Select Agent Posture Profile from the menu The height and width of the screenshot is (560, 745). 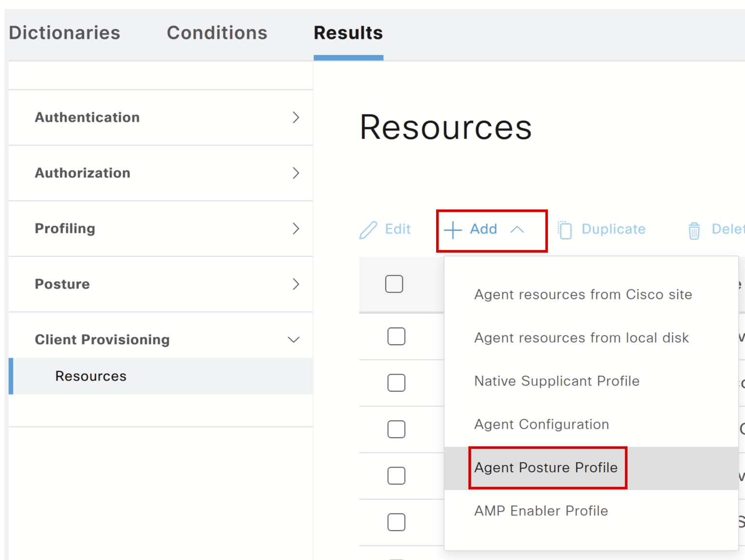click(x=545, y=467)
